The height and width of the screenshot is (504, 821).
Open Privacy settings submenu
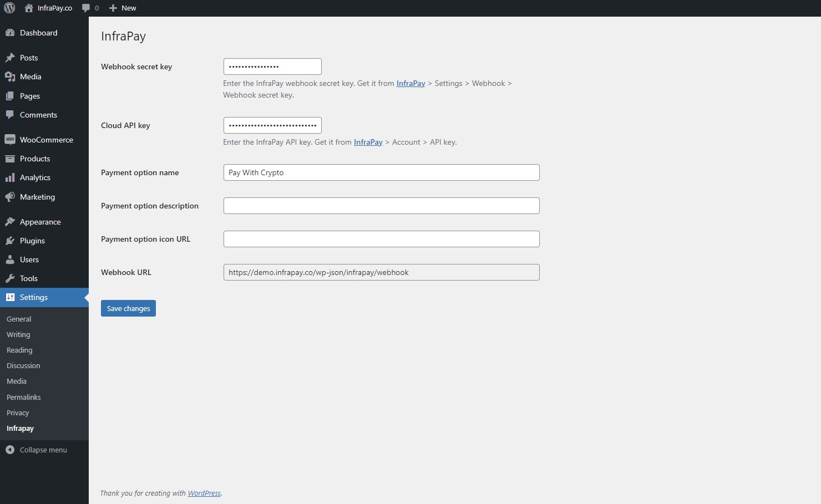tap(18, 413)
